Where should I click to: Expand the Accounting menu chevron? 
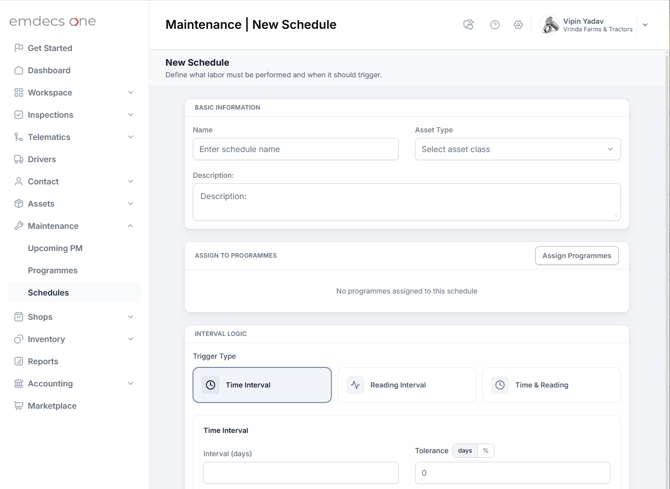(131, 383)
